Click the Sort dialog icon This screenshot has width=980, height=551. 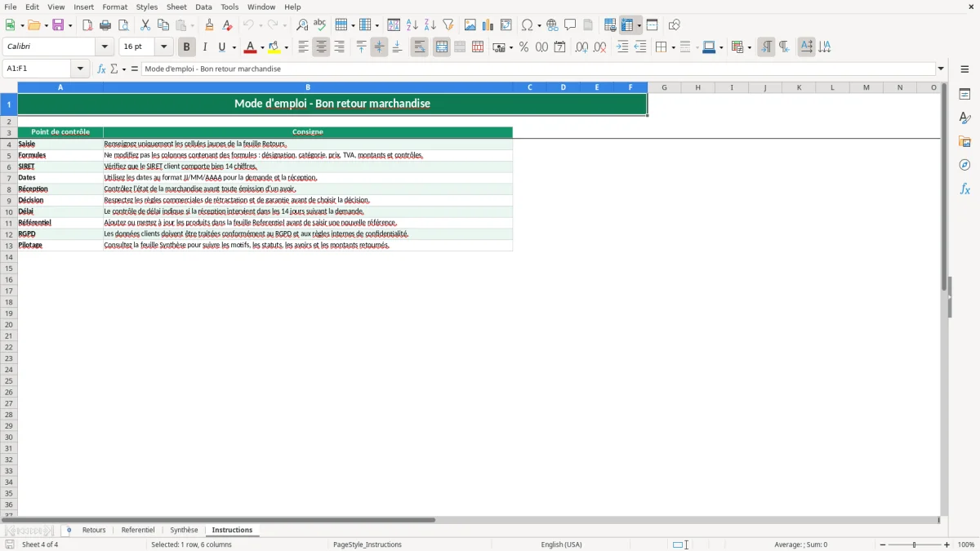pyautogui.click(x=394, y=25)
